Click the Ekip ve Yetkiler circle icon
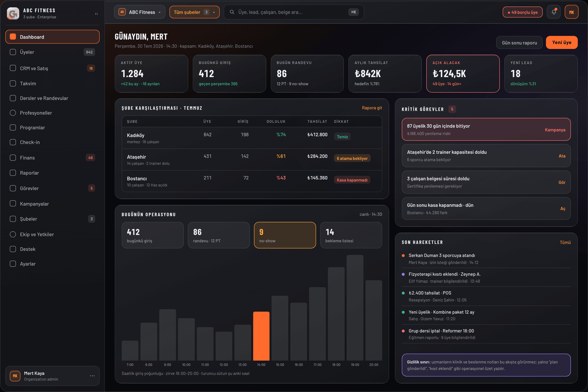 point(13,234)
